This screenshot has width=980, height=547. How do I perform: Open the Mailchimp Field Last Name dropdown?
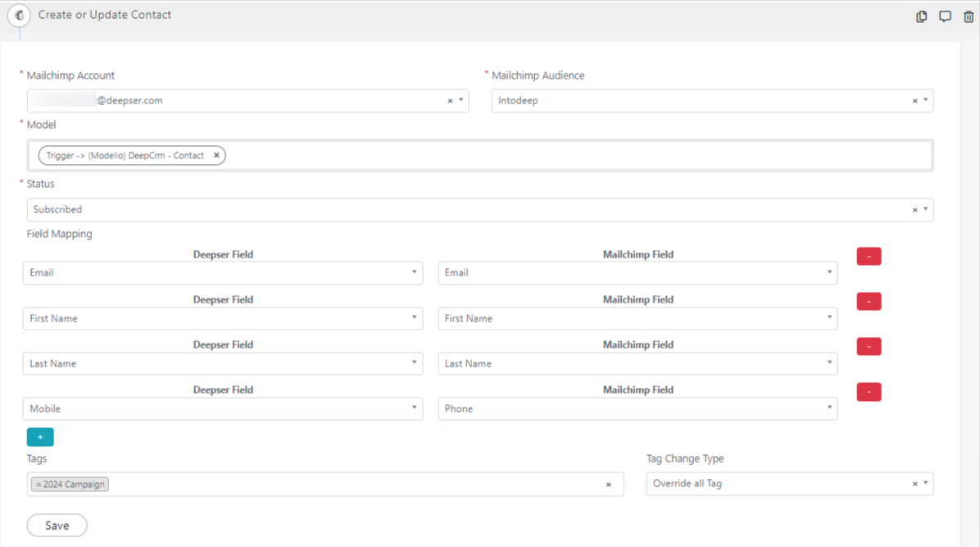[x=637, y=363]
